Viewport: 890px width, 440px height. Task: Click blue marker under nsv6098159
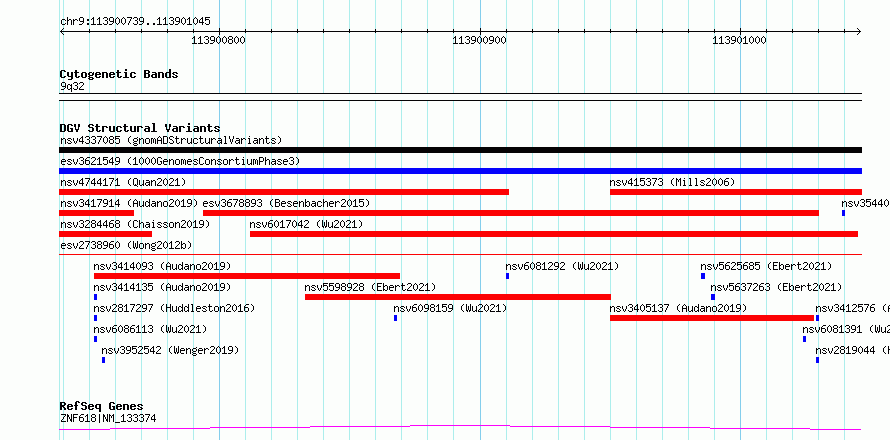click(x=396, y=318)
